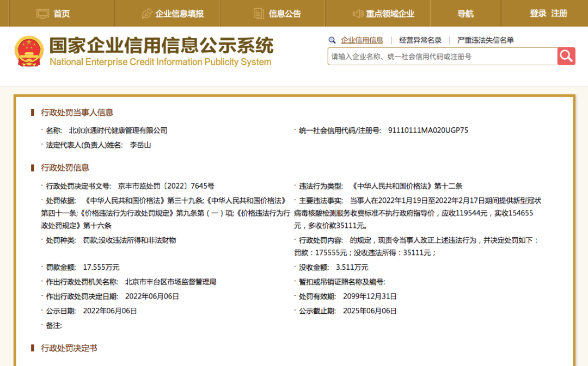Open the 信息公告 navigation item
The image size is (588, 366).
(x=285, y=14)
